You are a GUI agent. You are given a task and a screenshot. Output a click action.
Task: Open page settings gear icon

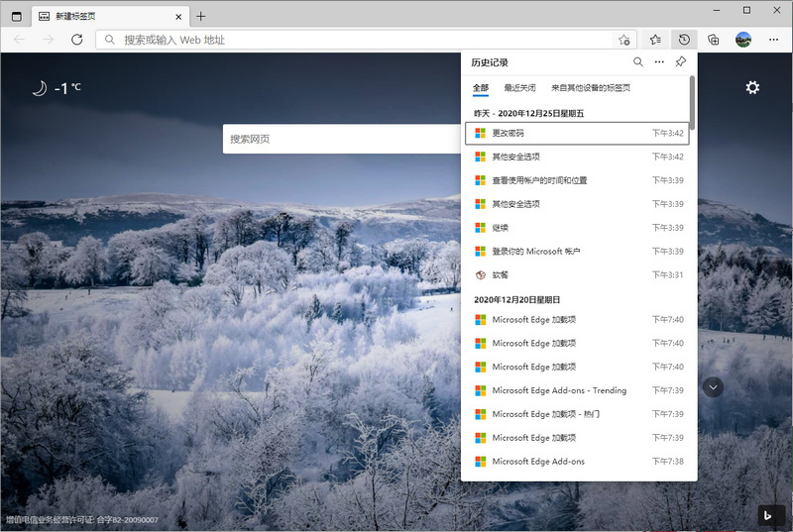coord(752,87)
